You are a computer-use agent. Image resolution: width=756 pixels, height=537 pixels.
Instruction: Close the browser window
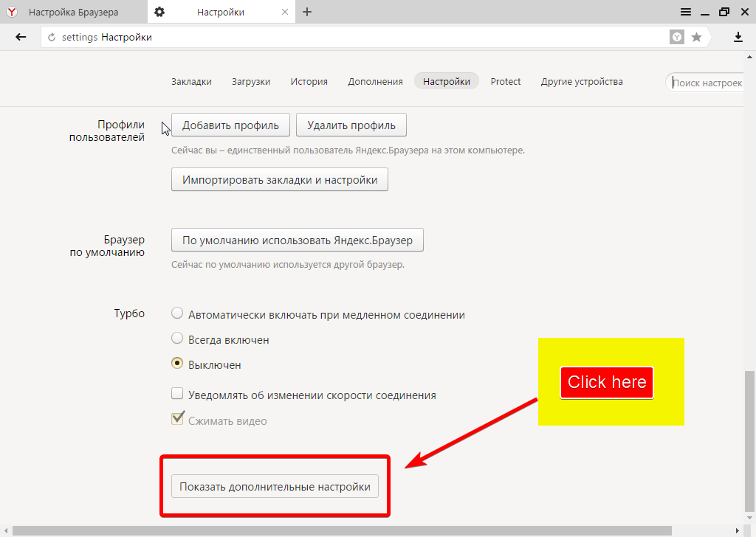[x=745, y=12]
